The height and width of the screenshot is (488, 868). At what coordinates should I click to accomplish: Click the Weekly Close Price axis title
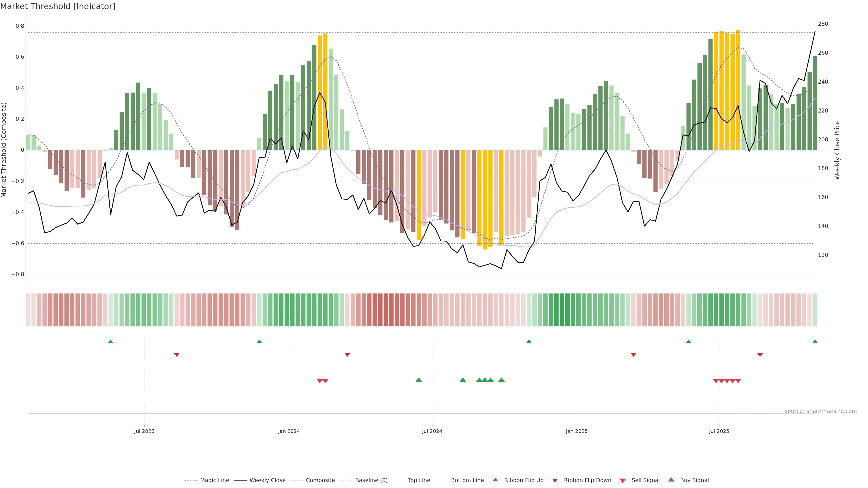click(x=837, y=150)
